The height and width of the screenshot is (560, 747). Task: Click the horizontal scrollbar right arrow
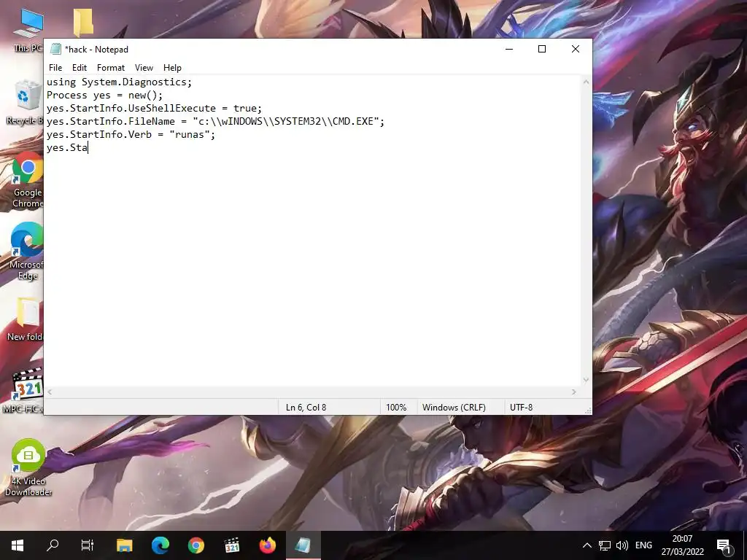(574, 392)
